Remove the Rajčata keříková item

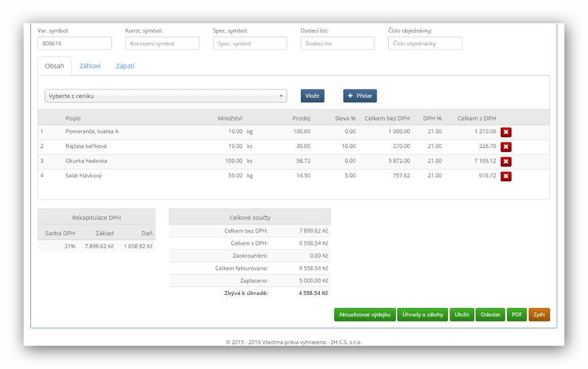[x=506, y=147]
